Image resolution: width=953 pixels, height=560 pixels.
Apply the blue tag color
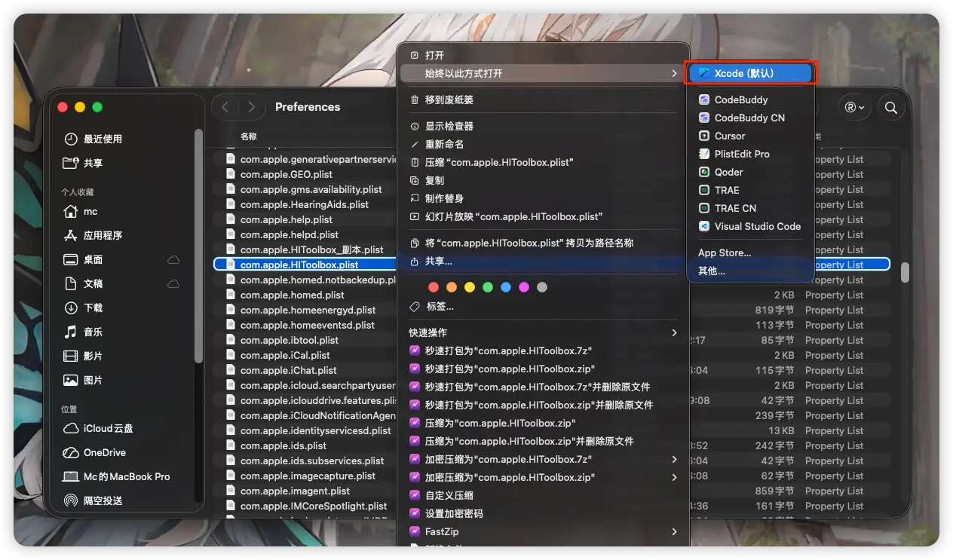tap(506, 287)
